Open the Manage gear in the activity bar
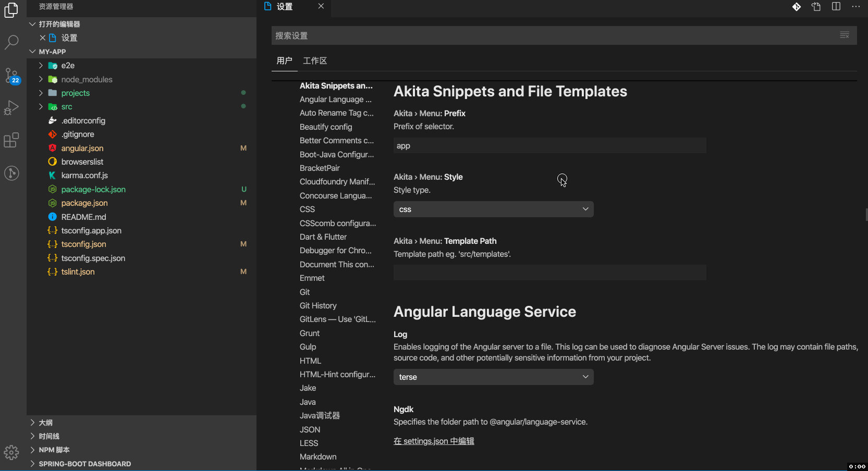The height and width of the screenshot is (471, 868). (11, 452)
